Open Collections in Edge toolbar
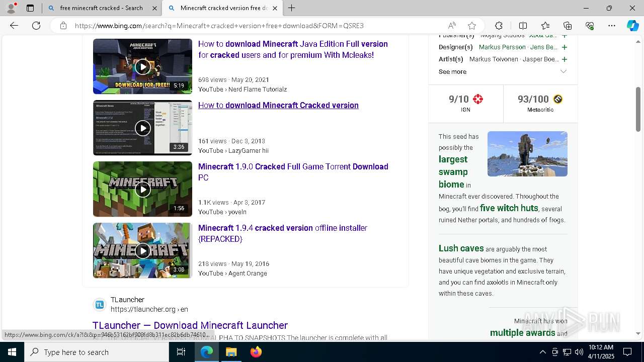 click(568, 26)
